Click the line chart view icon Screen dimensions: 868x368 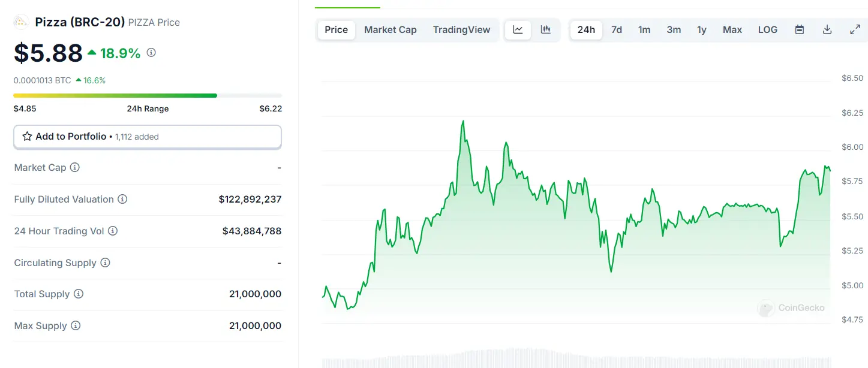click(x=518, y=29)
